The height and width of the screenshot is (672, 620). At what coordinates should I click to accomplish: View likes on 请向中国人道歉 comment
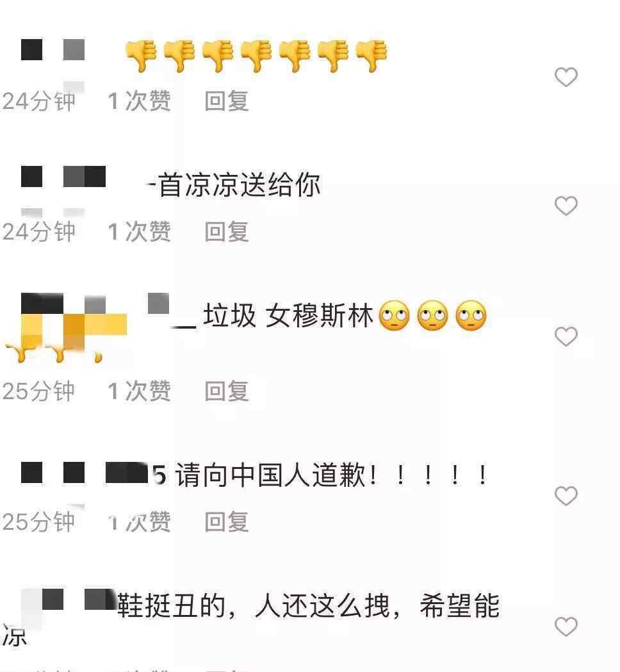point(139,522)
